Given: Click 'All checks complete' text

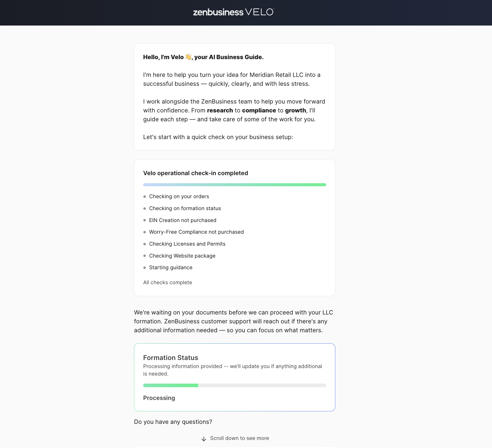Looking at the screenshot, I should pyautogui.click(x=168, y=283).
